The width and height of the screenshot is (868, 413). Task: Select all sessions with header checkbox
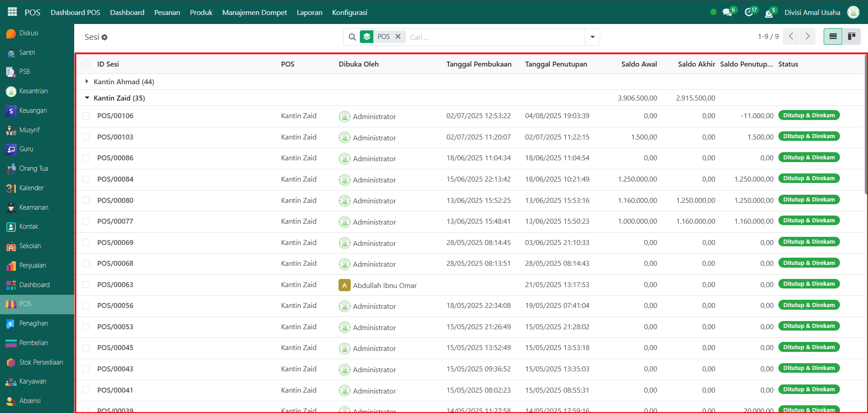point(86,64)
